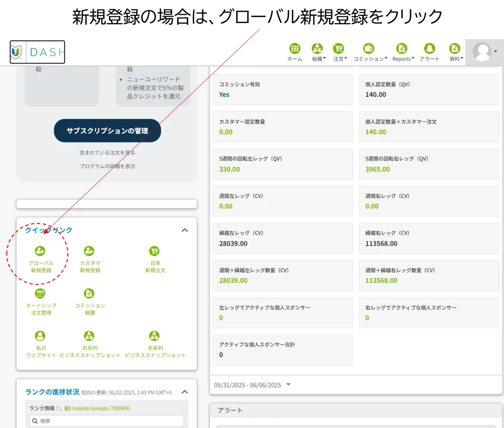Click the 個人認定数量 (QV) 140.00 card
This screenshot has width=504, height=428.
point(429,90)
